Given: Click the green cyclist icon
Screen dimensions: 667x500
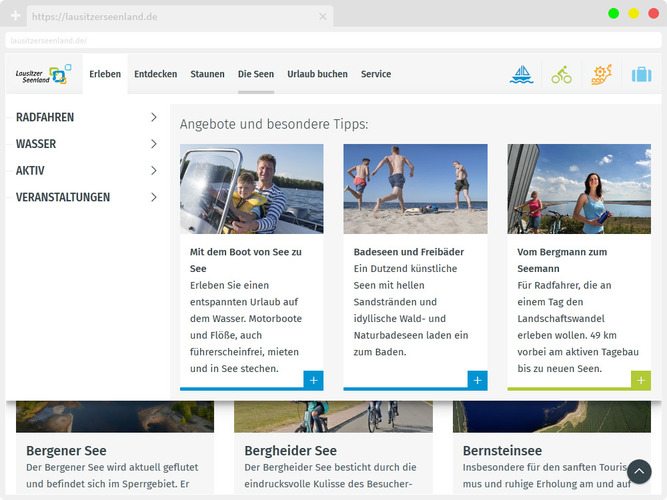Looking at the screenshot, I should (561, 74).
